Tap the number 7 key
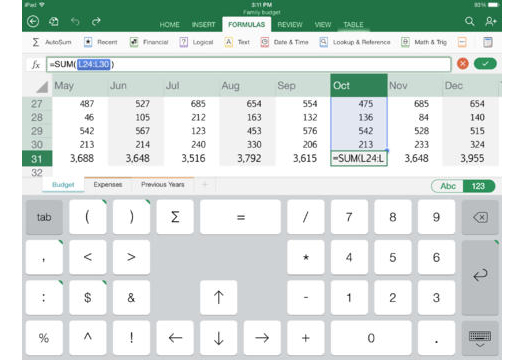Viewport: 525px width, 360px height. click(x=349, y=217)
